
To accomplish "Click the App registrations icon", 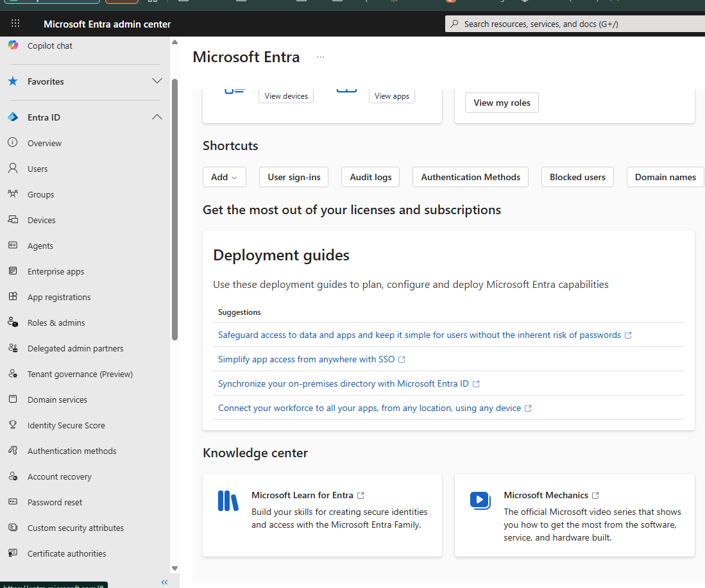I will click(13, 296).
